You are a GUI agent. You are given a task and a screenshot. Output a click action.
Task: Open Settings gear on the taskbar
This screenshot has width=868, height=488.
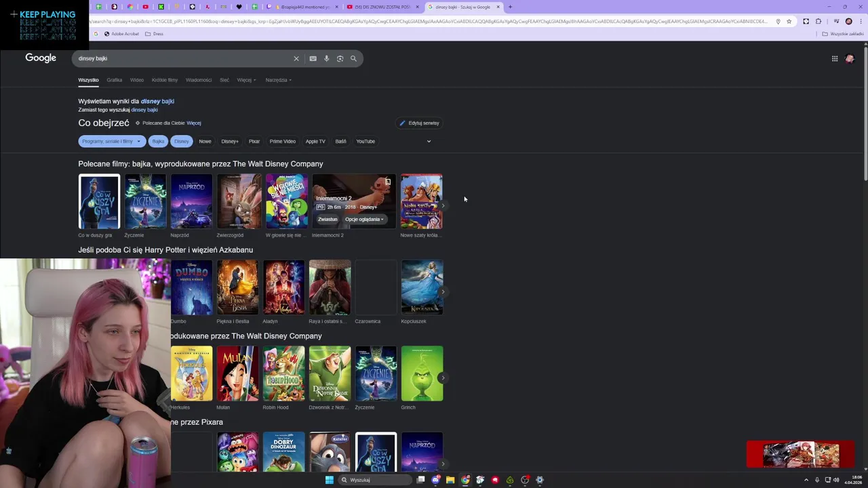coord(540,480)
